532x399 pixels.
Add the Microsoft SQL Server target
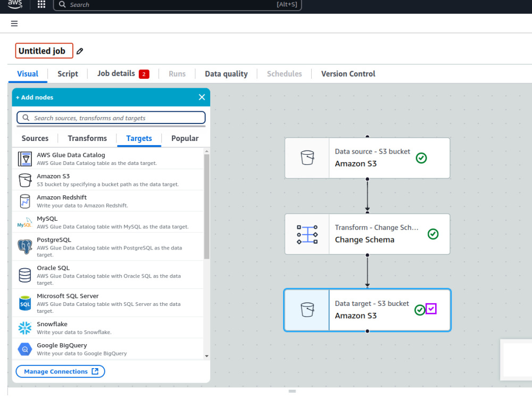pos(108,303)
